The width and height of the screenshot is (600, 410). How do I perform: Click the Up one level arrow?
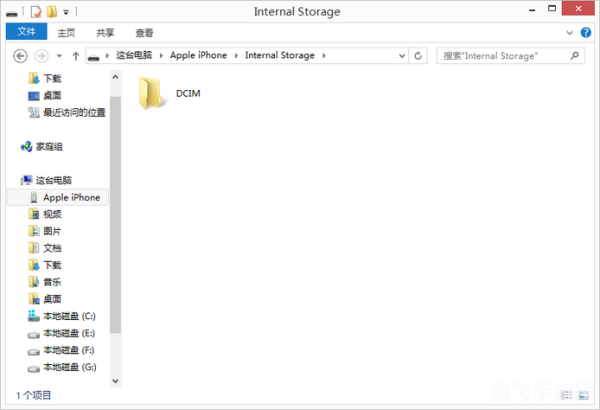click(x=76, y=55)
